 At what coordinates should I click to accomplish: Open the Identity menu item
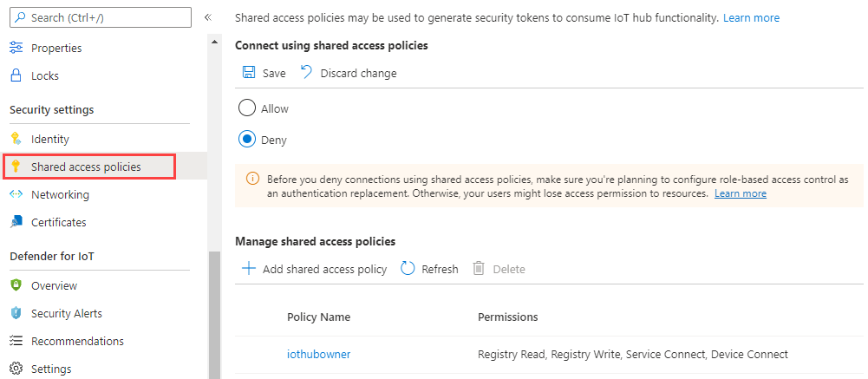point(49,139)
